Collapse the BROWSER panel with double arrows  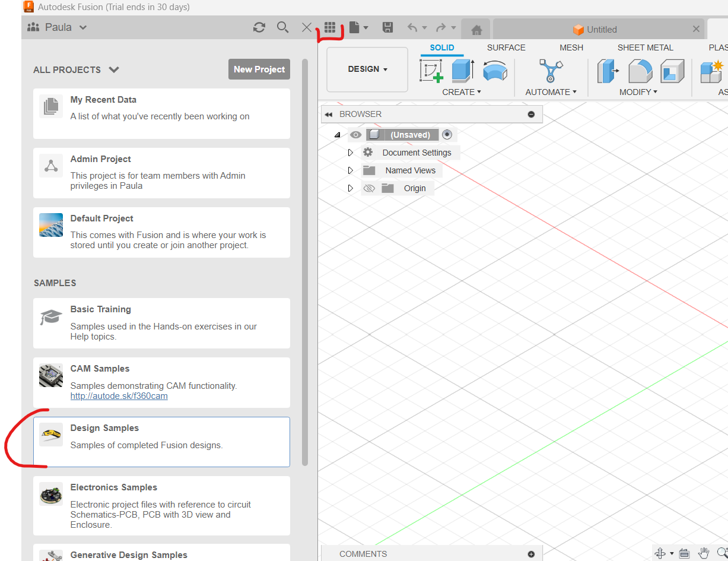[x=329, y=115]
